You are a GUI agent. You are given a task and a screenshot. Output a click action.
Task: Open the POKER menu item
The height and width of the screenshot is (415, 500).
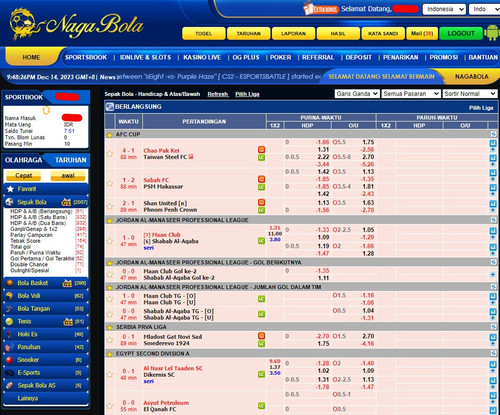pyautogui.click(x=280, y=57)
